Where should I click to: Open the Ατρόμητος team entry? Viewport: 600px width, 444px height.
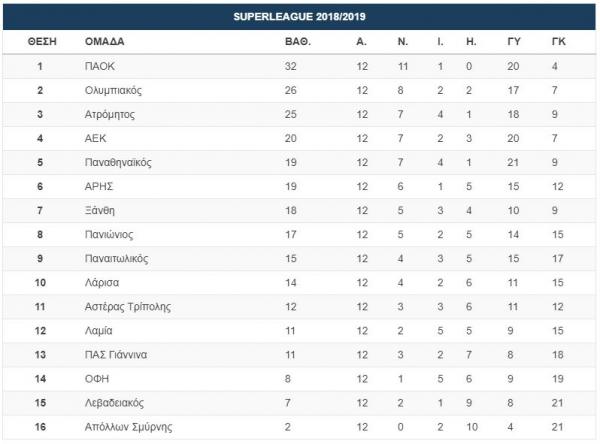coord(110,114)
